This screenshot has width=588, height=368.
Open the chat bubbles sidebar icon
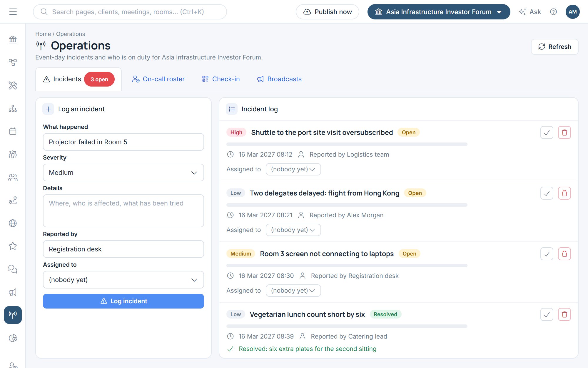click(13, 269)
